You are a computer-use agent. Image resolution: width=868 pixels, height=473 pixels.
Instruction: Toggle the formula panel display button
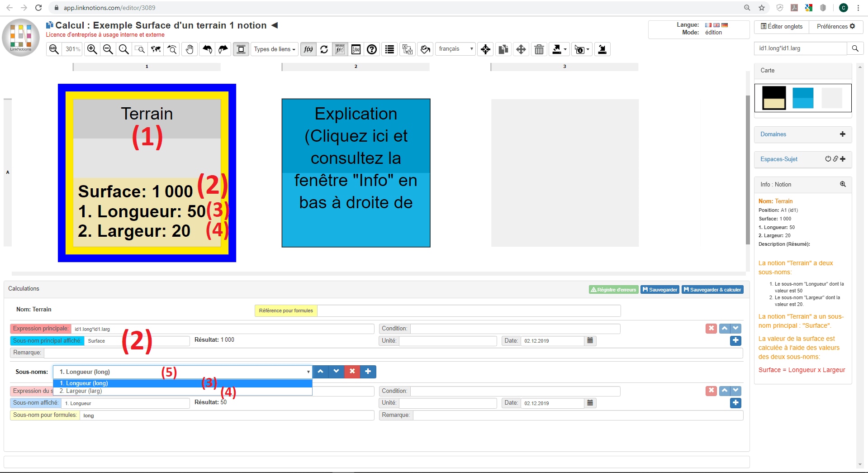pos(340,49)
